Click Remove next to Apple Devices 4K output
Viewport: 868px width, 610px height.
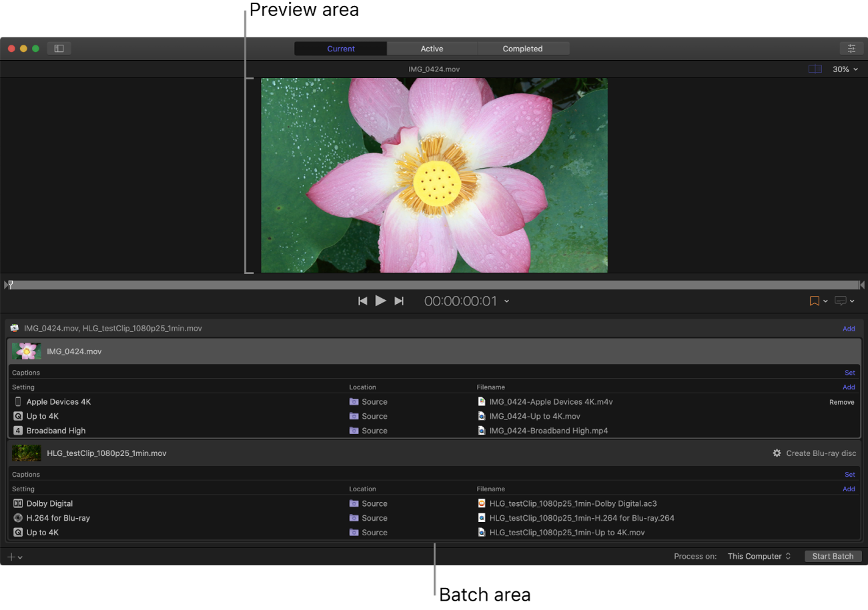(x=841, y=402)
